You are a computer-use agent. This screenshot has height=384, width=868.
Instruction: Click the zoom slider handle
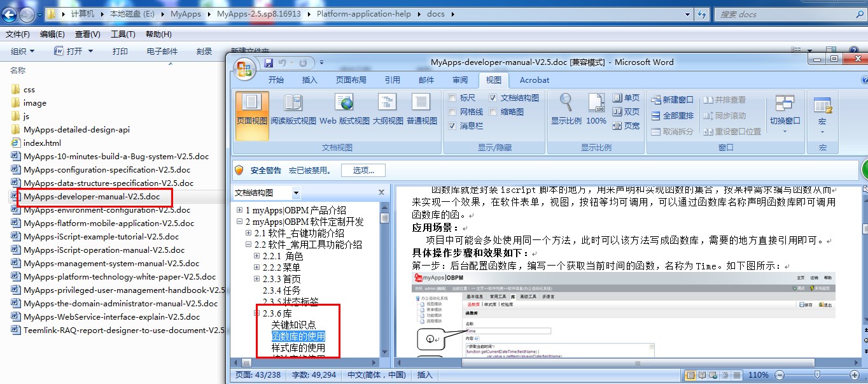(x=818, y=375)
